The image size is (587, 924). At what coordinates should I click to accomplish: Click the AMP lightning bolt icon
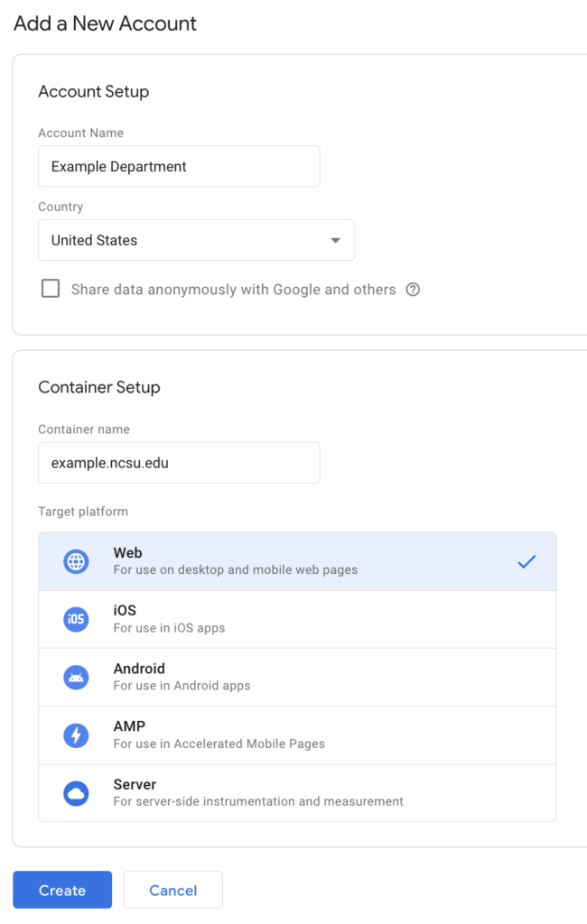(76, 735)
